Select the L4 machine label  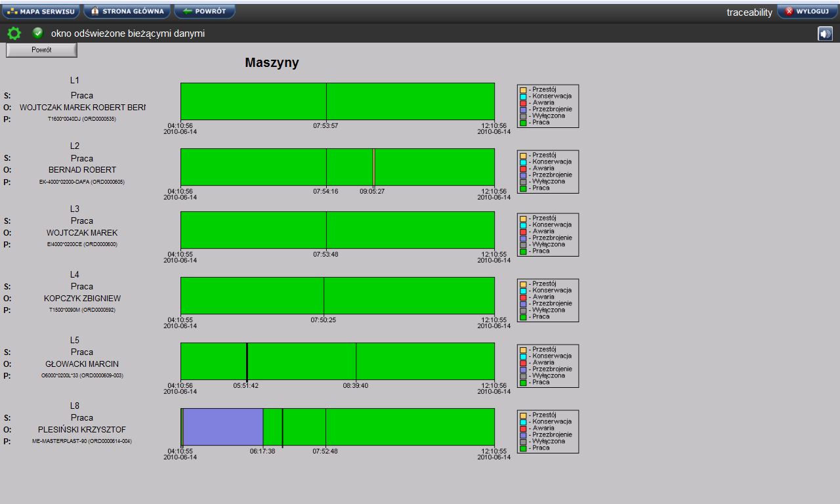75,274
